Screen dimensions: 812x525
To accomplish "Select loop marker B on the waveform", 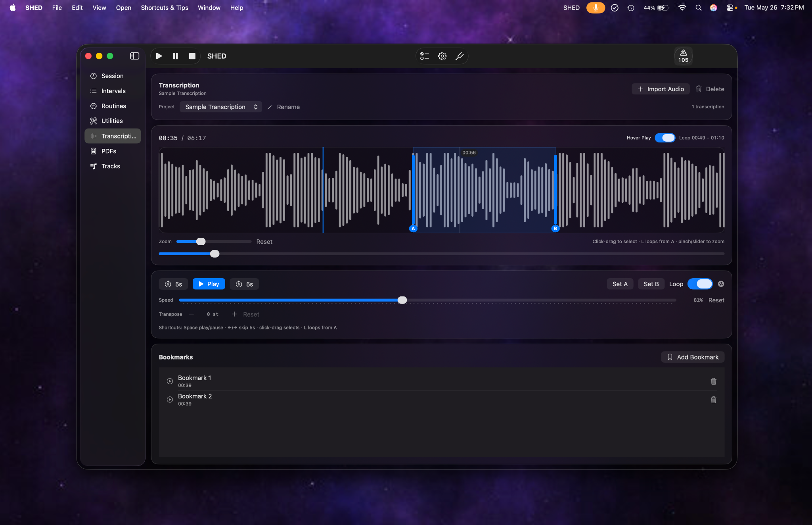I will 555,229.
